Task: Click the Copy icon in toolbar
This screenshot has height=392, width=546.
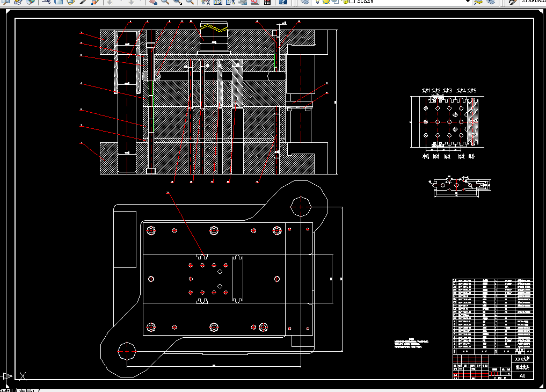Action: click(x=59, y=2)
